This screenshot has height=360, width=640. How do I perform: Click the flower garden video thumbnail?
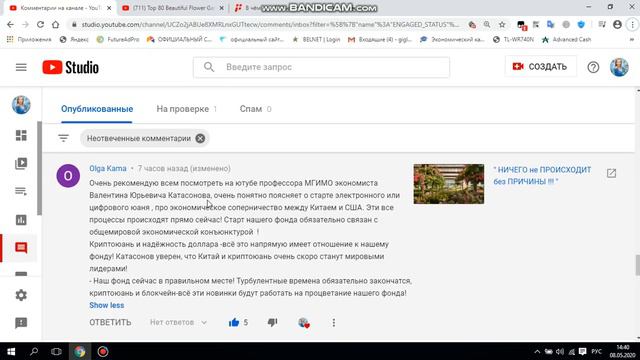tap(449, 184)
